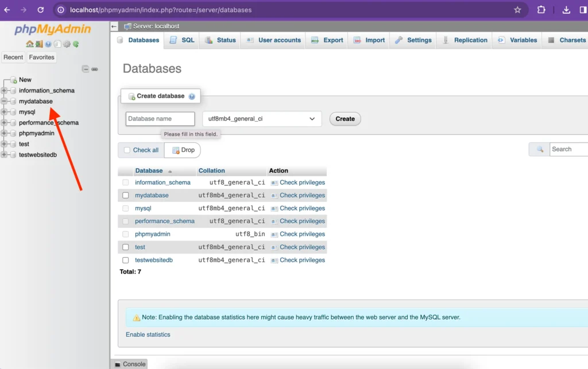
Task: Expand information_schema in navigation tree
Action: [x=4, y=91]
